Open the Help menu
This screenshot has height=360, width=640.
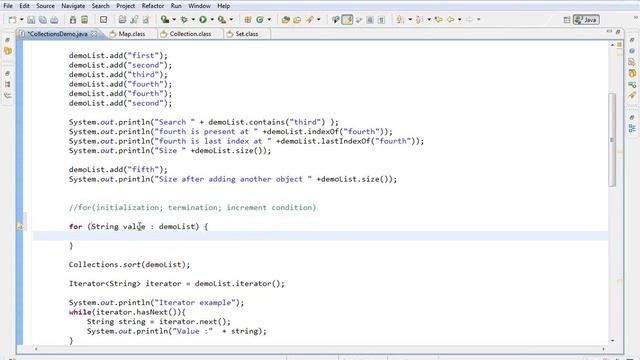(223, 6)
